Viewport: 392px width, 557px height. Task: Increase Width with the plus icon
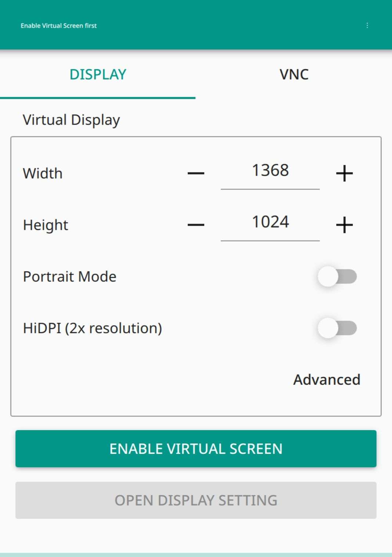click(344, 173)
